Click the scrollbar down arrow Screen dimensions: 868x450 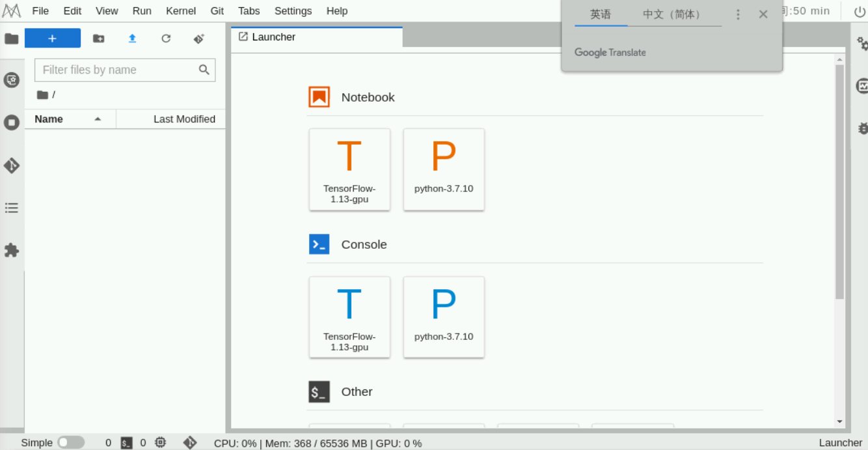click(839, 422)
